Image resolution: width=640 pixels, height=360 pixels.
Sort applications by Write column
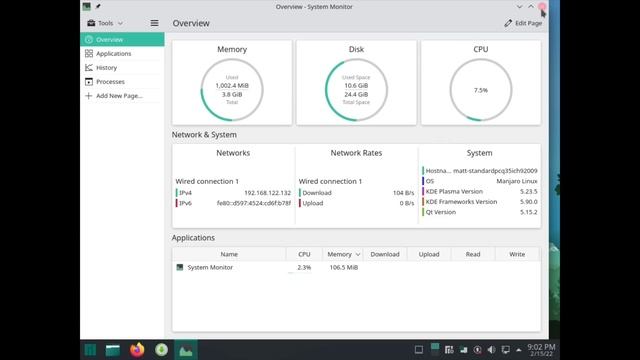[x=517, y=254]
